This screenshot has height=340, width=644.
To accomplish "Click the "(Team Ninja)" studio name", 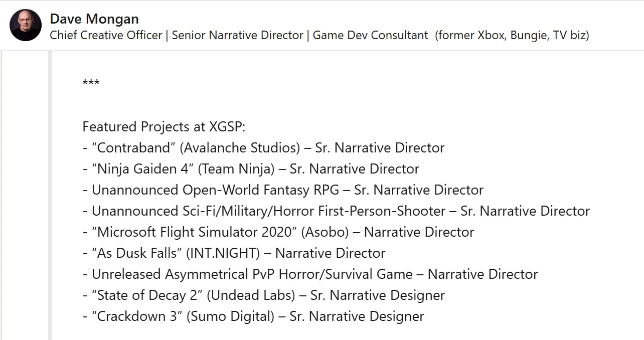I will point(236,169).
